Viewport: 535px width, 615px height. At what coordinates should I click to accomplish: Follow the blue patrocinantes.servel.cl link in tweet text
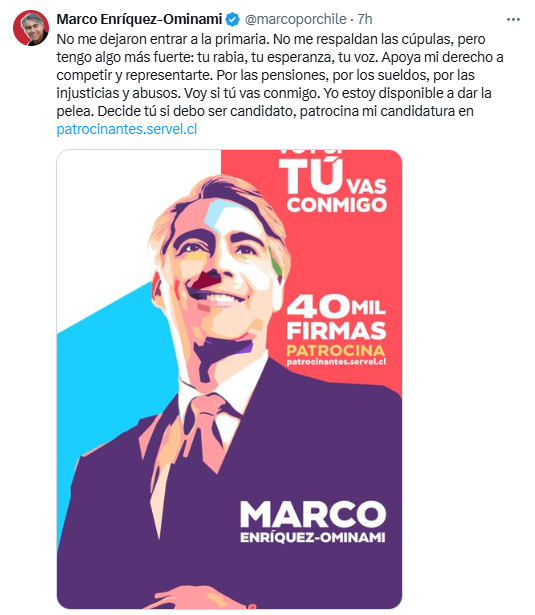pyautogui.click(x=127, y=129)
